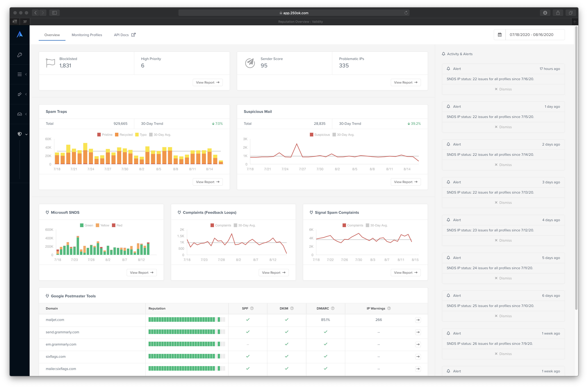This screenshot has height=388, width=588.
Task: Toggle Yellow series in Microsoft SNDS legend
Action: click(x=102, y=225)
